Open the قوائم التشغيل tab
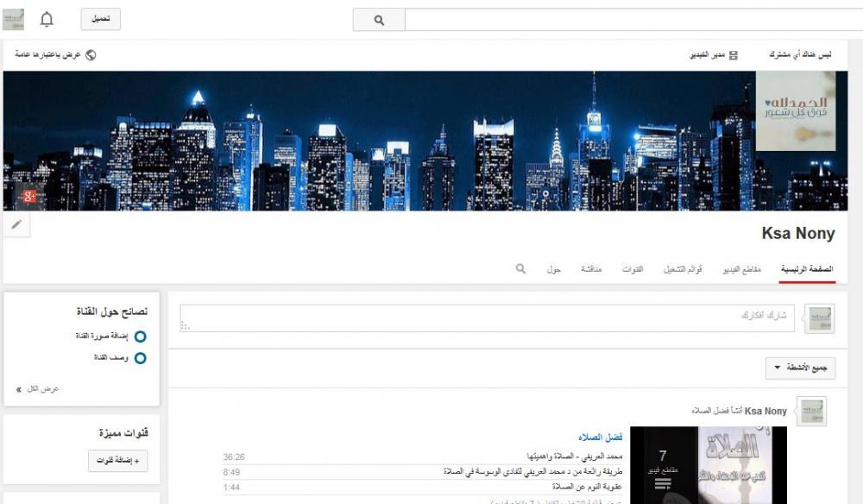The height and width of the screenshot is (504, 863). click(x=682, y=269)
